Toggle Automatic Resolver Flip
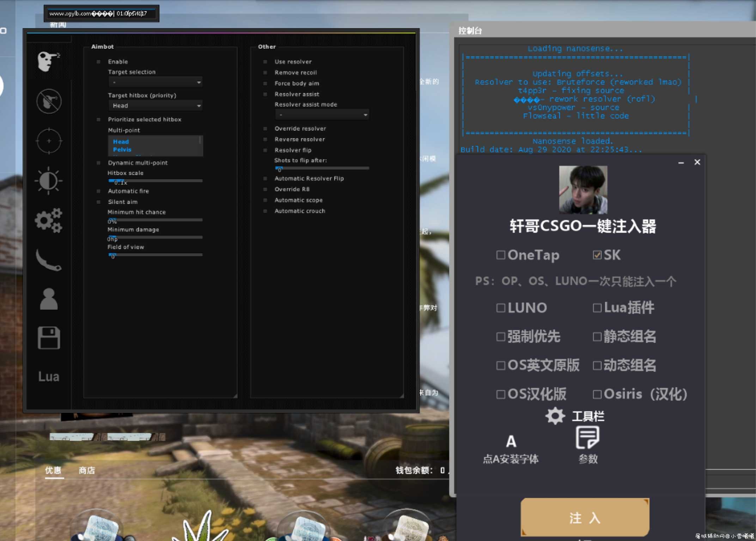 (x=265, y=178)
